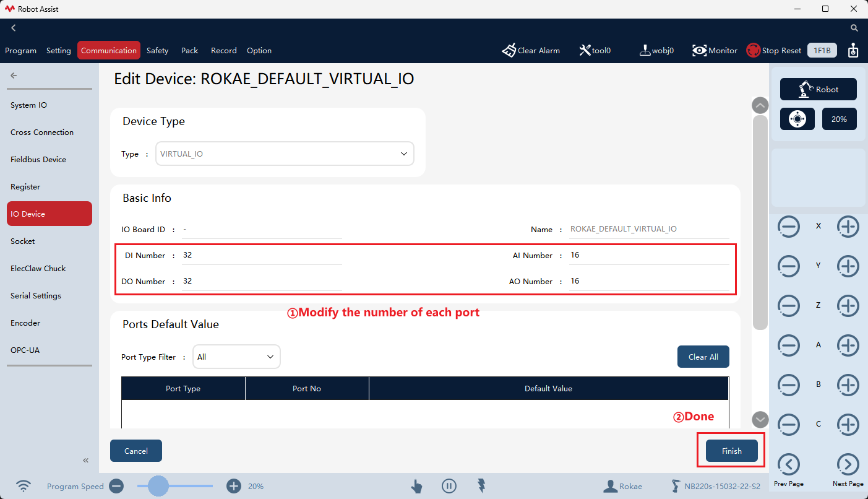Screen dimensions: 868x499
Task: Click the Stop Reset emergency icon
Action: tap(753, 51)
